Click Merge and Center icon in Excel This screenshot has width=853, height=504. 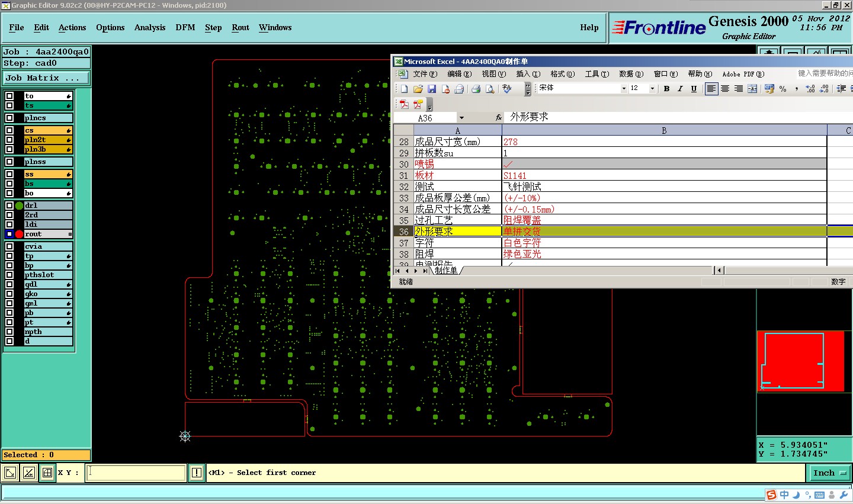[x=752, y=89]
